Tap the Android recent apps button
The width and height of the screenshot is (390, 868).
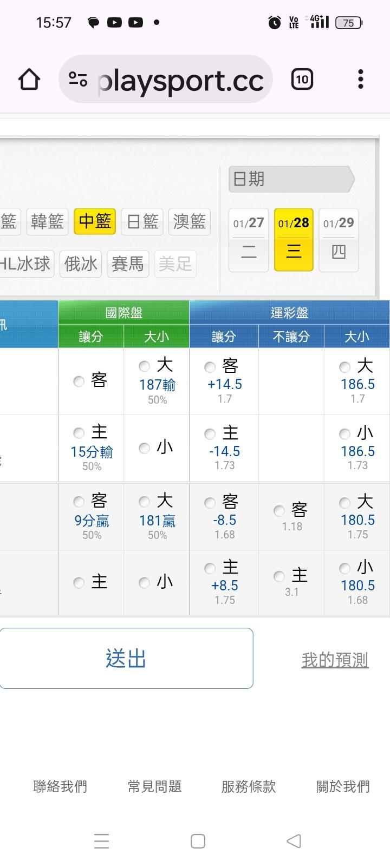101,841
